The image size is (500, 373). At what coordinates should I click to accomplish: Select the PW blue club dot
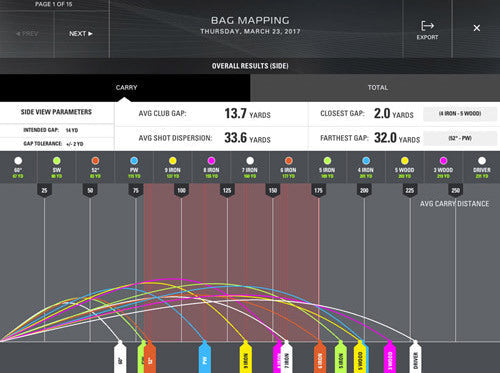point(134,161)
